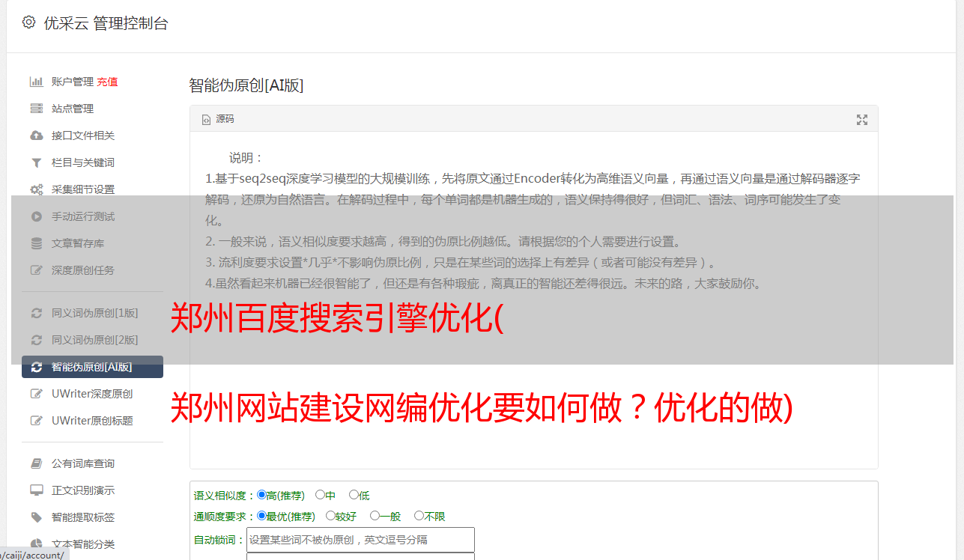Click the gear icon beside 优采云 title
This screenshot has height=560, width=964.
tap(28, 22)
